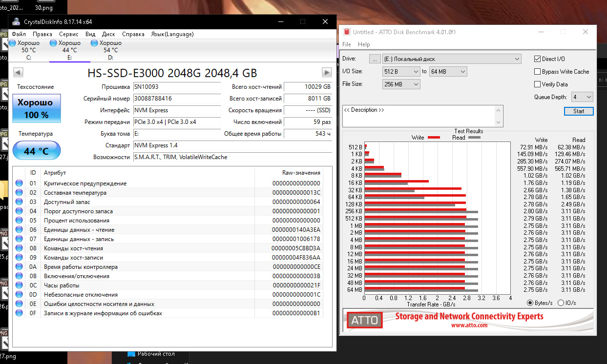Open Справка menu in CrystalDiskInfo
The height and width of the screenshot is (364, 607).
[x=133, y=34]
